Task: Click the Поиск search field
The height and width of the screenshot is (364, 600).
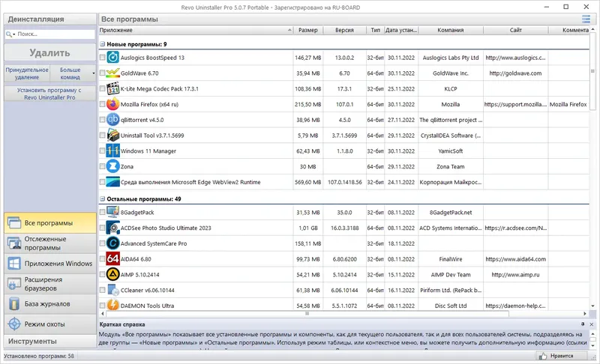Action: click(x=49, y=34)
